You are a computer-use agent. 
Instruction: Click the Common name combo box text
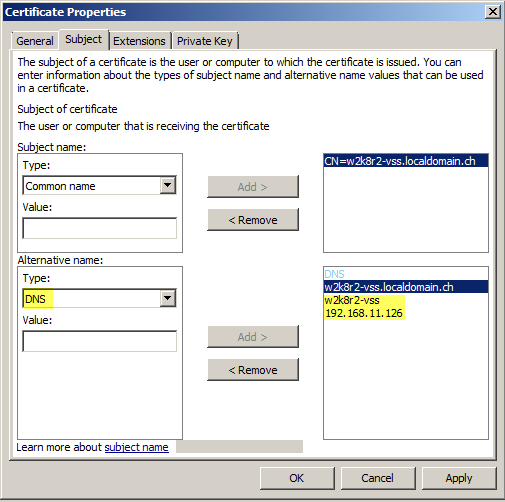60,186
